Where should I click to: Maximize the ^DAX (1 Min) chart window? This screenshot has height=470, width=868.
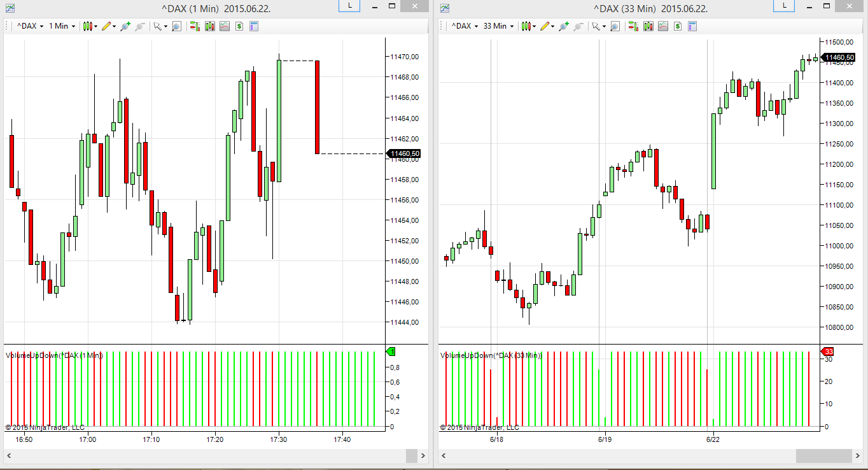pos(391,6)
